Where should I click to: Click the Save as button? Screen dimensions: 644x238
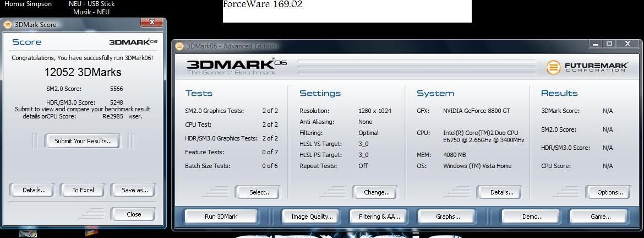[x=134, y=190]
